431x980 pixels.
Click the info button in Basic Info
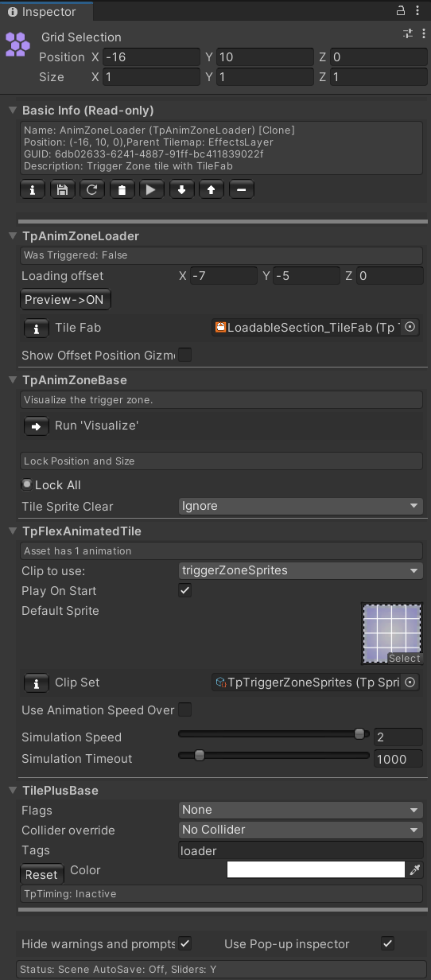[32, 190]
